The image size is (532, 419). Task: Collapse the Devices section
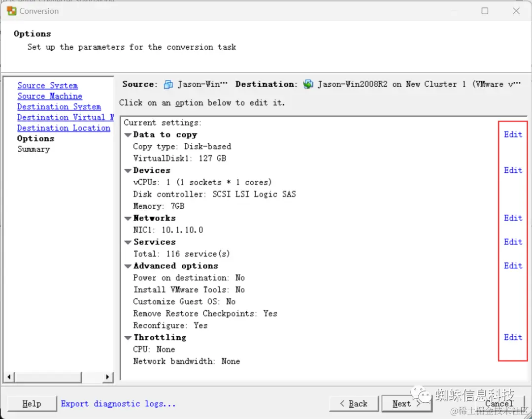pyautogui.click(x=128, y=170)
